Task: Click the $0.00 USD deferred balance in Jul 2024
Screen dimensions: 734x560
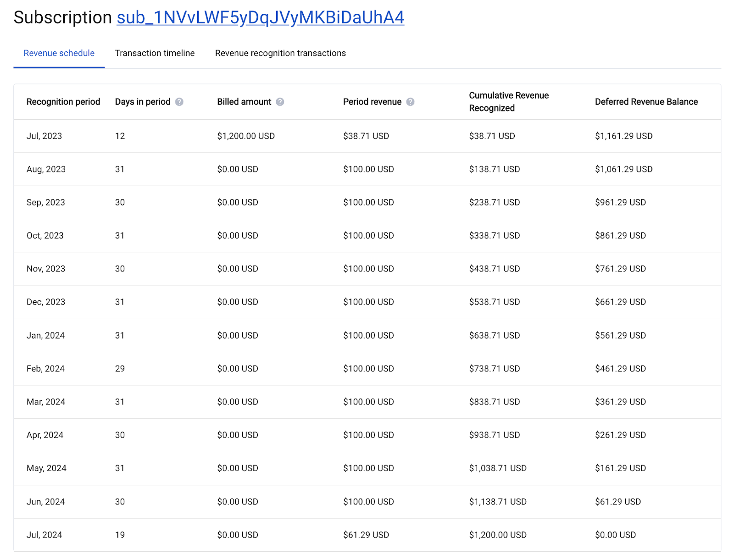Action: (x=616, y=535)
